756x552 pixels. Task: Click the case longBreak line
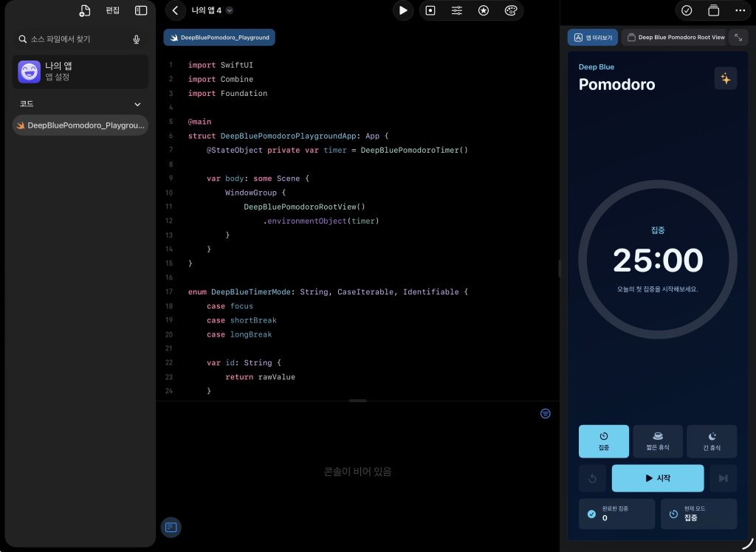(239, 334)
